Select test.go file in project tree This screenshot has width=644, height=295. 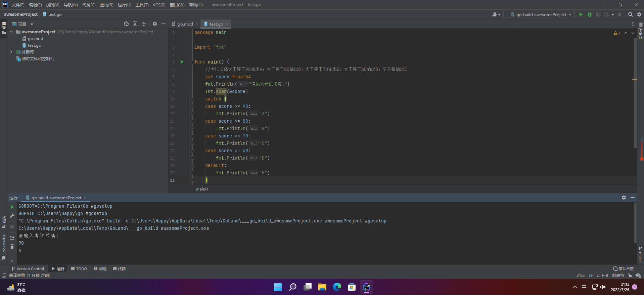pyautogui.click(x=34, y=45)
